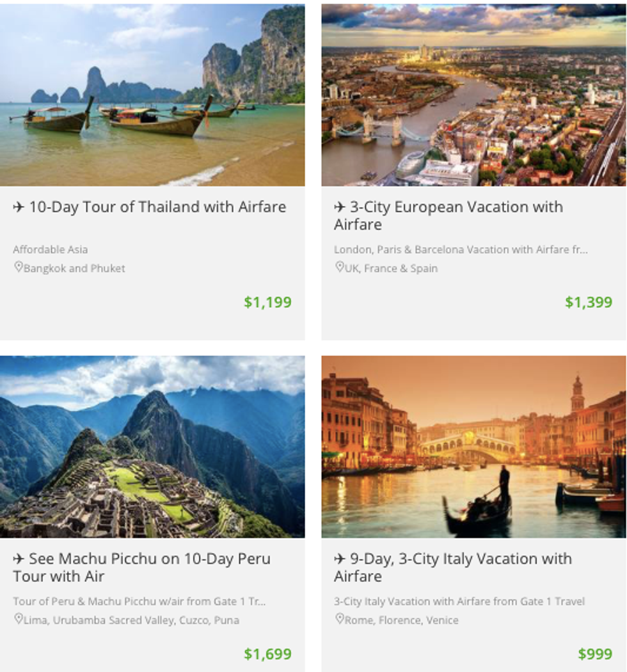This screenshot has height=672, width=627.
Task: Click the $1,399 European vacation price
Action: pyautogui.click(x=589, y=302)
